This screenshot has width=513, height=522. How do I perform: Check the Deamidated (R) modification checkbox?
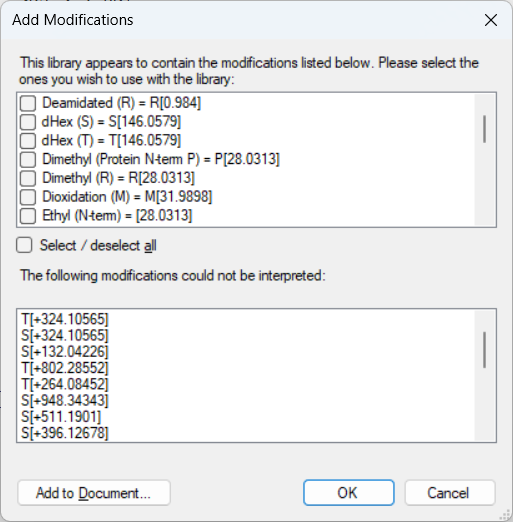(28, 103)
